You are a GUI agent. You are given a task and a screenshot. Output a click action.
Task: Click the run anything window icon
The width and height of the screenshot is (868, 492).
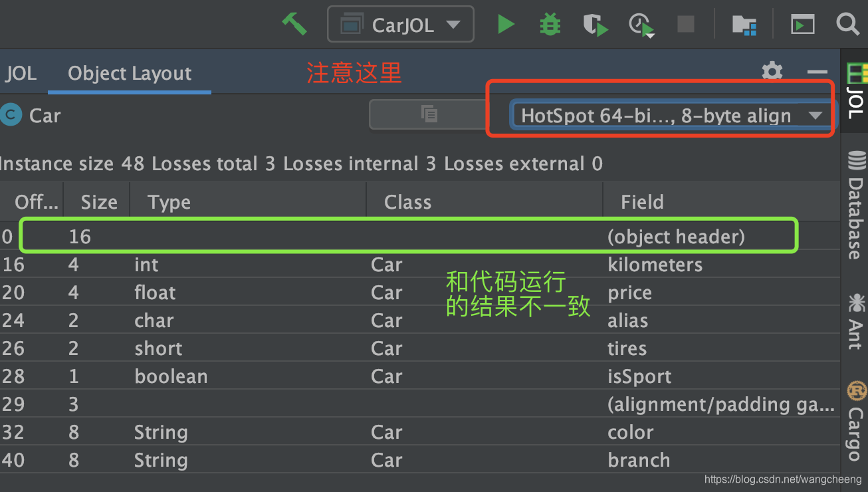pyautogui.click(x=802, y=25)
